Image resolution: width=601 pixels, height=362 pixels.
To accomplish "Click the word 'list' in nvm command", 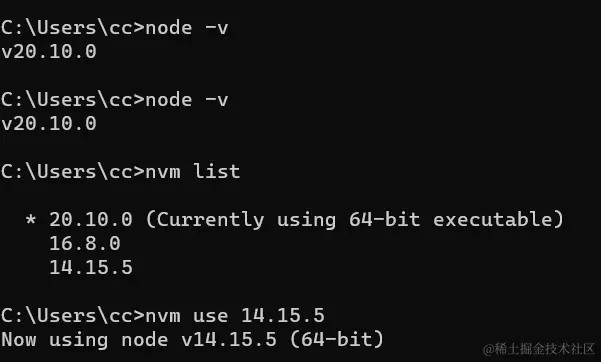I will point(217,171).
